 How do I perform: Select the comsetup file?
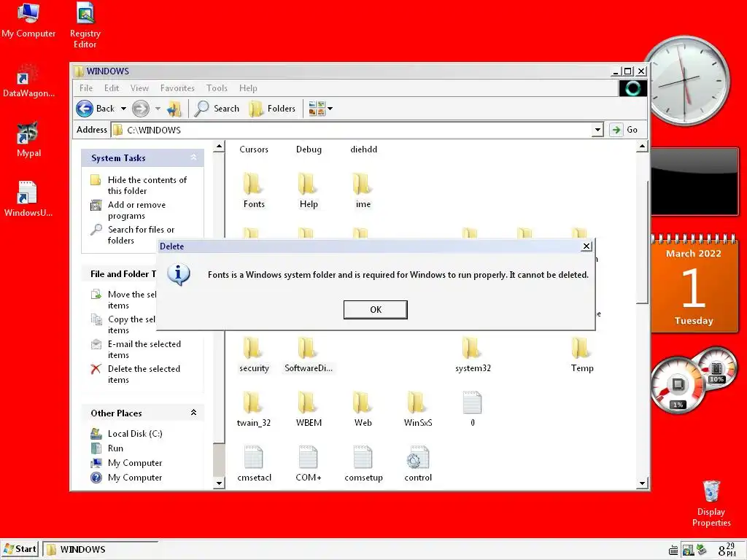tap(363, 464)
